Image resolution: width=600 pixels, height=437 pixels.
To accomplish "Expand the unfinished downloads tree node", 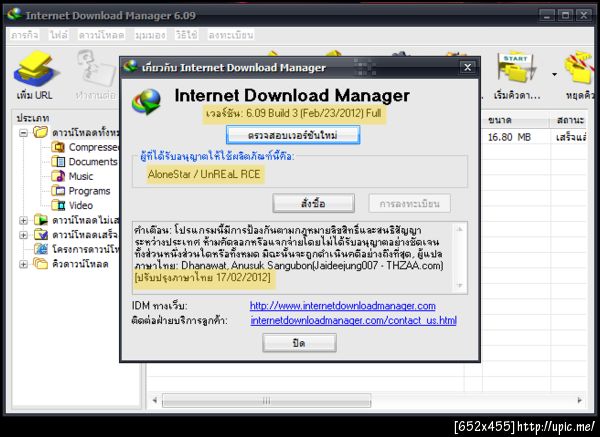I will pyautogui.click(x=23, y=220).
